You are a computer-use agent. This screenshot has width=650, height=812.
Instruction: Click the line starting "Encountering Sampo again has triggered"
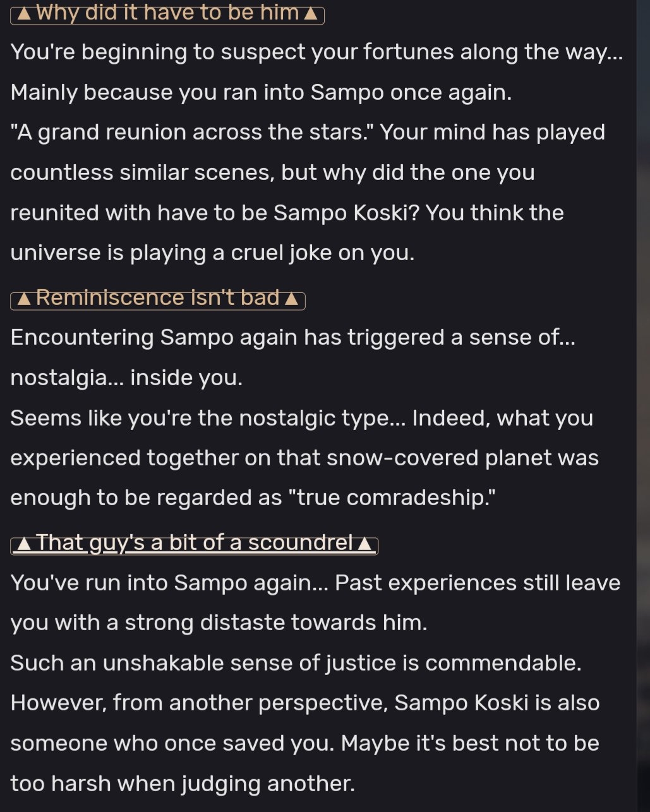(x=292, y=337)
